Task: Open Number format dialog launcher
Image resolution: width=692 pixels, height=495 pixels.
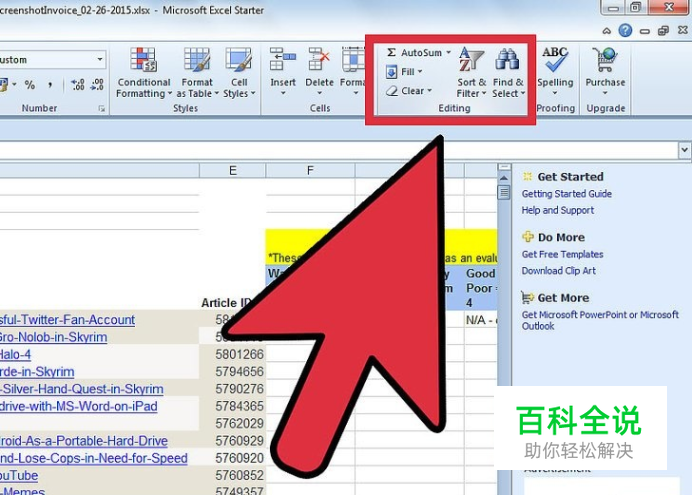Action: click(x=102, y=109)
